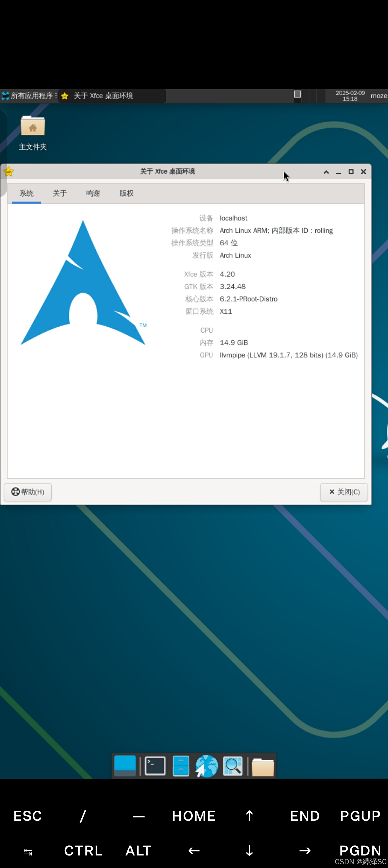Select the llvmpipe GPU description text

(288, 355)
